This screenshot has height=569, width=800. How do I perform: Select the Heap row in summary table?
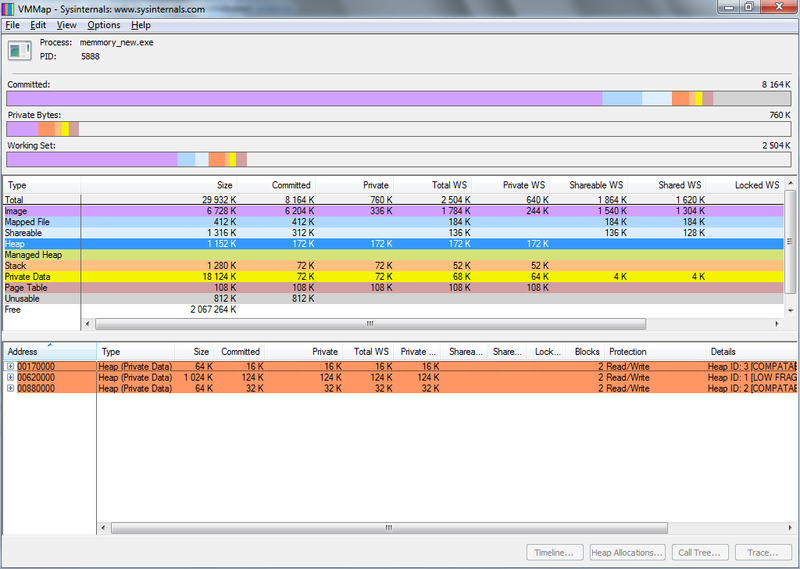[x=393, y=244]
